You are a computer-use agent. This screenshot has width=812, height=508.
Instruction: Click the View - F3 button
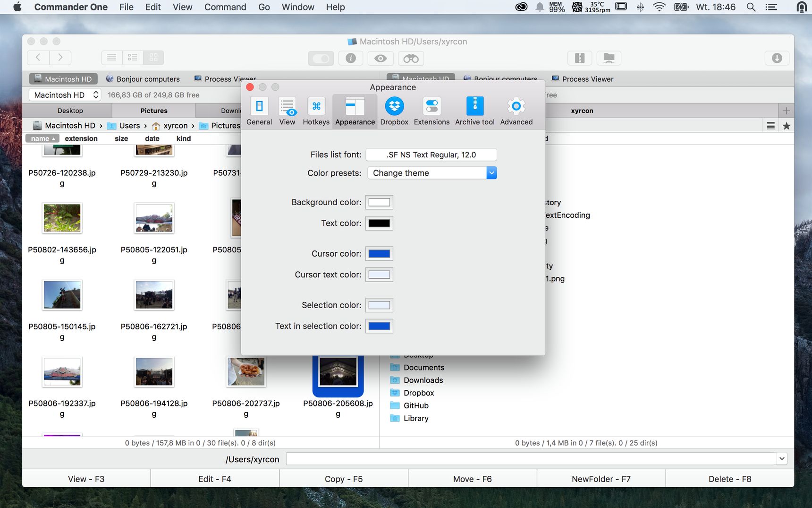pos(86,479)
